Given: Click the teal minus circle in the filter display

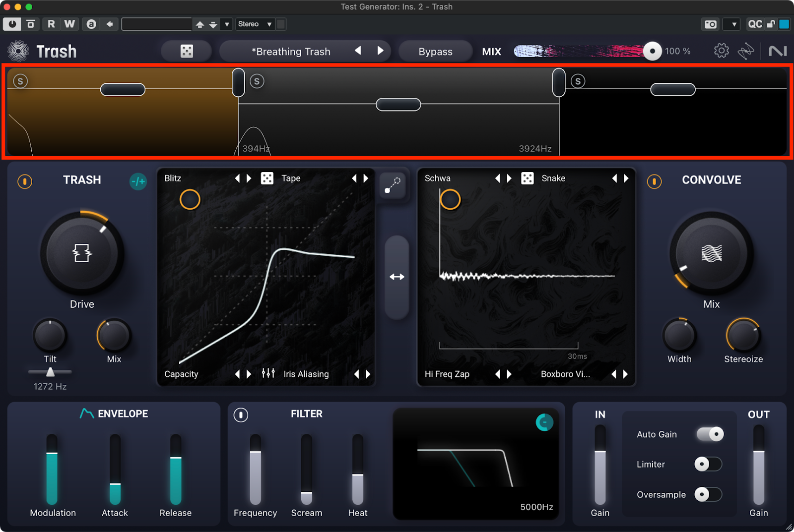Looking at the screenshot, I should click(544, 422).
